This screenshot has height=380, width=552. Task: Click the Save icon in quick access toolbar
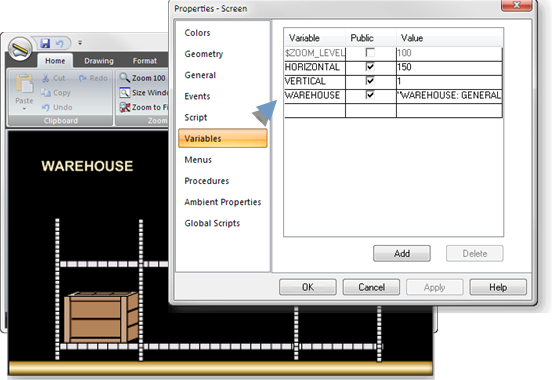click(45, 43)
